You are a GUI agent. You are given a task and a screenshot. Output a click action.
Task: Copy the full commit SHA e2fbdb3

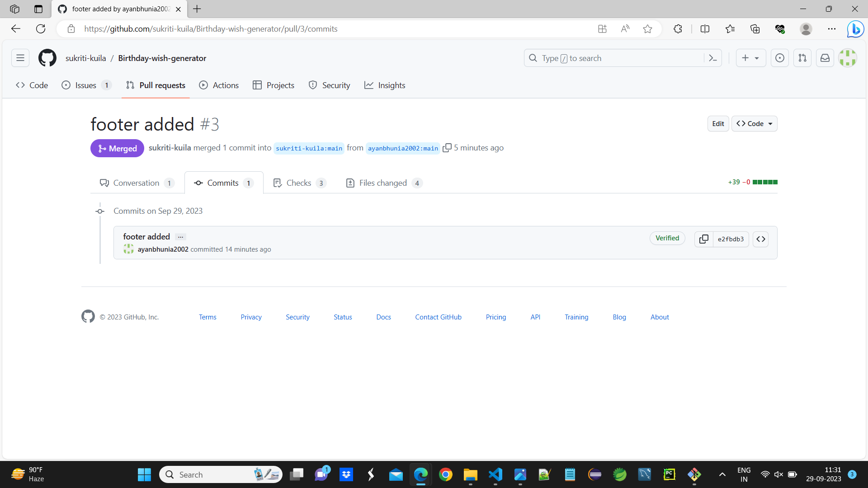pos(703,239)
